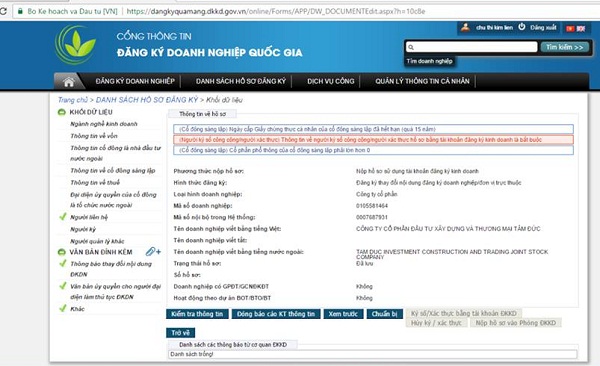Screen dimensions: 600x366
Task: Open ĐĂNG KÝ DOANH NGHIỆP menu
Action: 135,81
